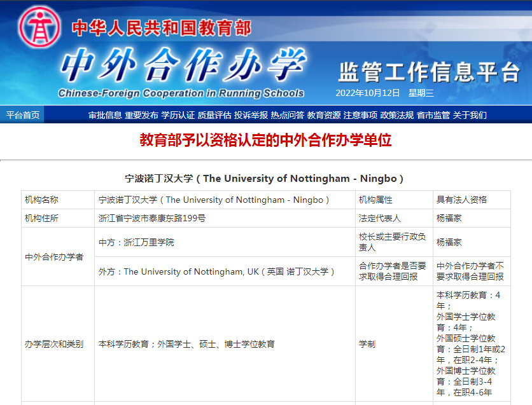Click the 机构名称 label cell

tap(58, 200)
